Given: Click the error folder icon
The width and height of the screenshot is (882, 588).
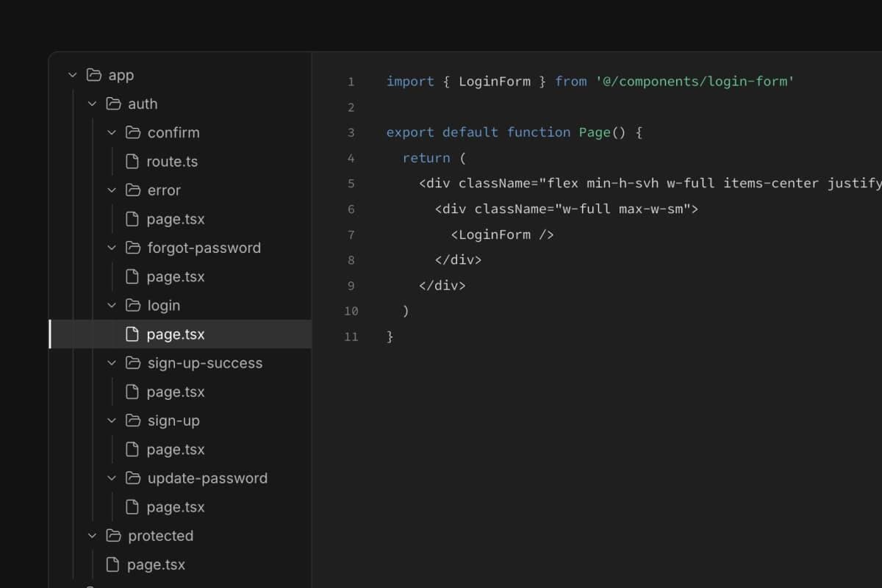Looking at the screenshot, I should pos(132,190).
